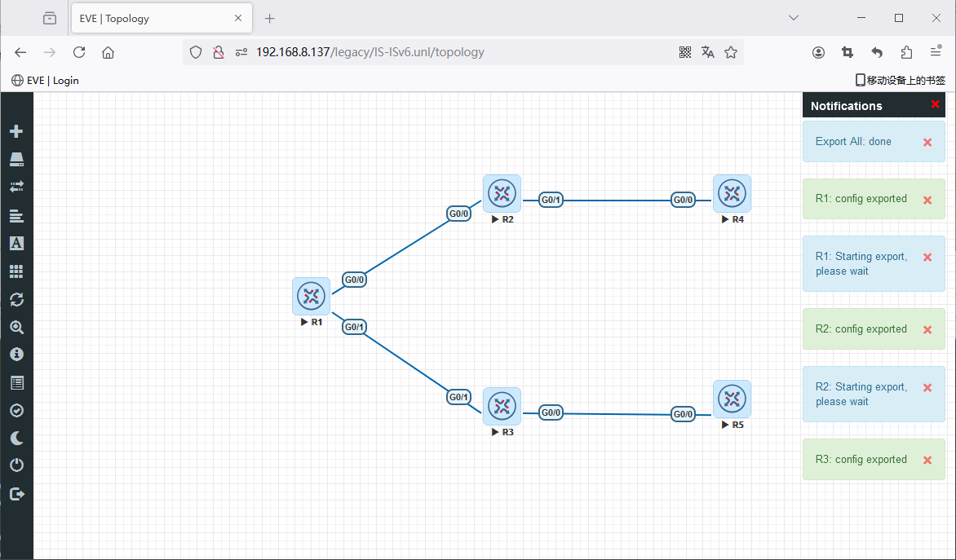Image resolution: width=956 pixels, height=560 pixels.
Task: Toggle night mode with the moon icon
Action: [16, 439]
